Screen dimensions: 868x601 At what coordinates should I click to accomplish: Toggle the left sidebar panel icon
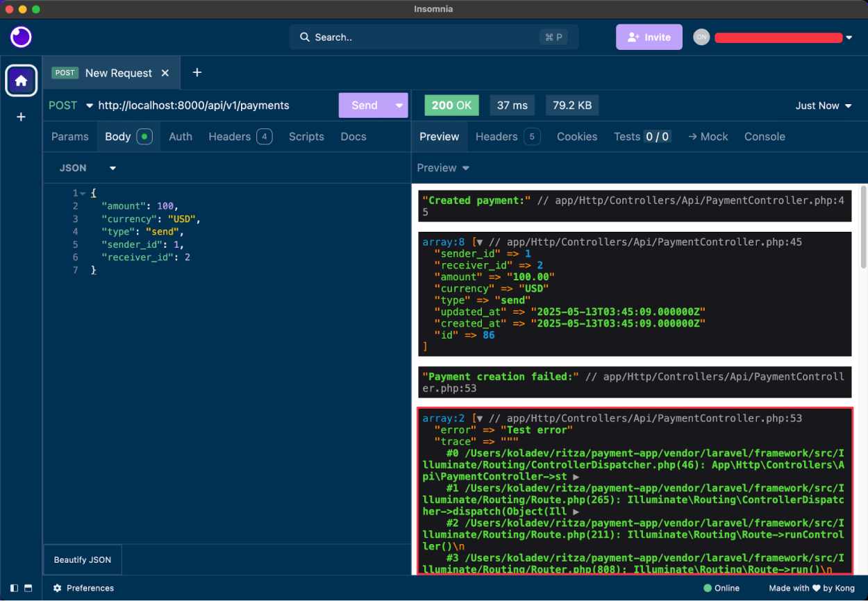tap(14, 588)
